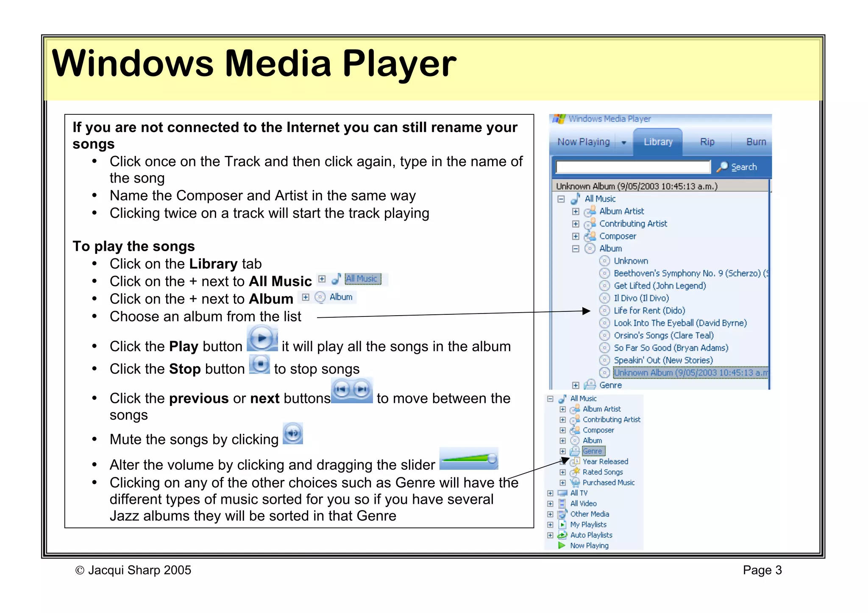Mute sound with the speaker icon
The height and width of the screenshot is (613, 868).
click(x=293, y=433)
